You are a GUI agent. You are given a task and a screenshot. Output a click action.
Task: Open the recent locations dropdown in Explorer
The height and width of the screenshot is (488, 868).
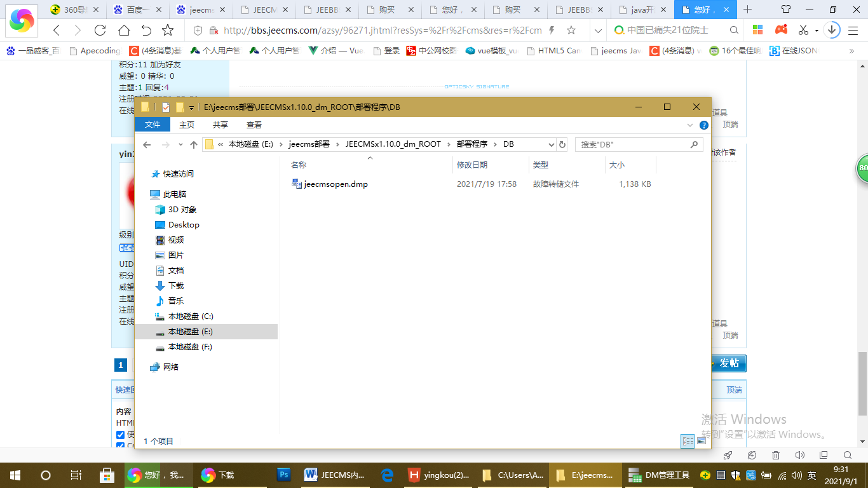tap(180, 145)
